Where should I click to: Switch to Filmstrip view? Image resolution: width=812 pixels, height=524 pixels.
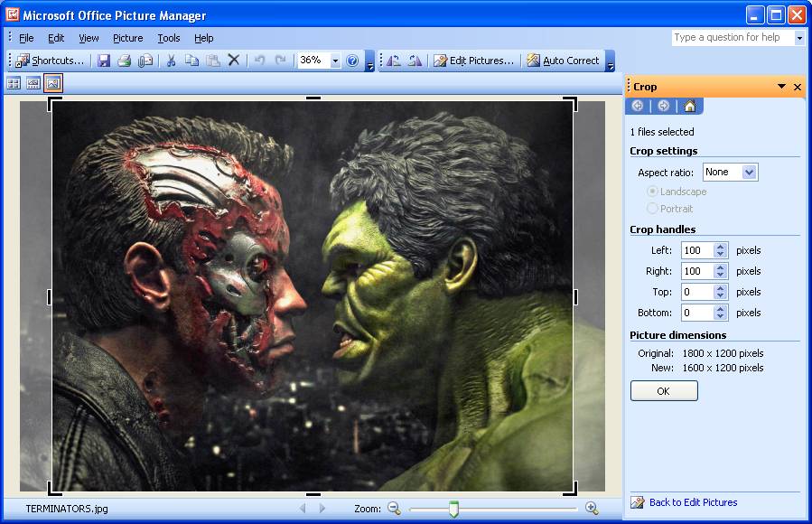click(x=33, y=83)
